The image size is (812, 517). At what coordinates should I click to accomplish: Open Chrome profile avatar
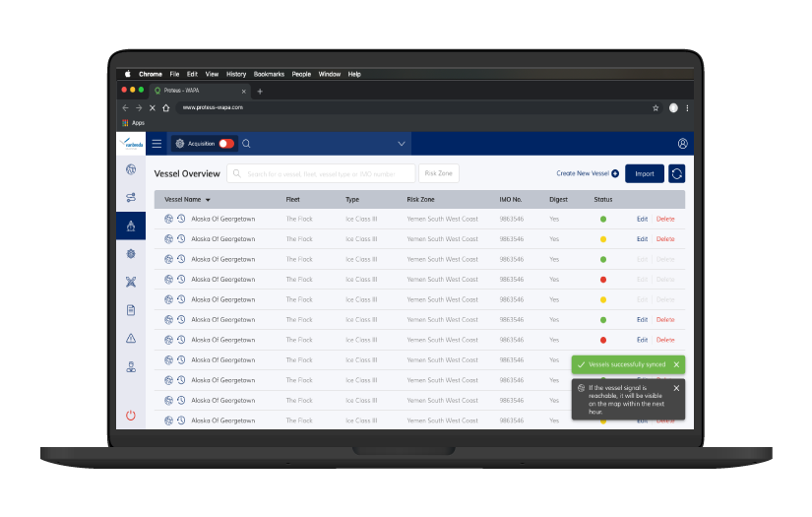(x=673, y=107)
